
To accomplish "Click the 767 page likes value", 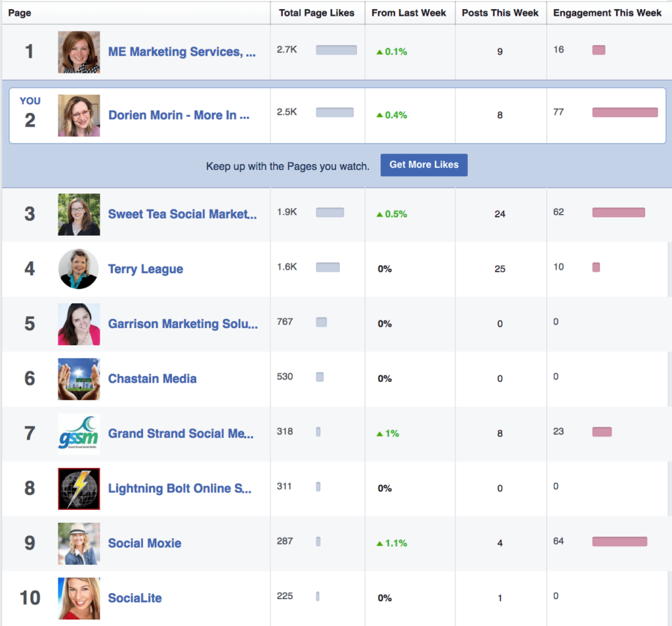I will point(285,322).
